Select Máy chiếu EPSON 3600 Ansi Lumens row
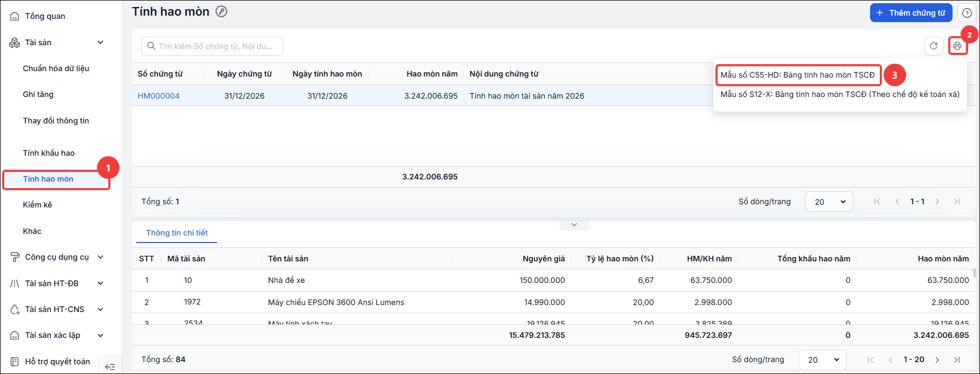This screenshot has width=980, height=374. point(552,302)
